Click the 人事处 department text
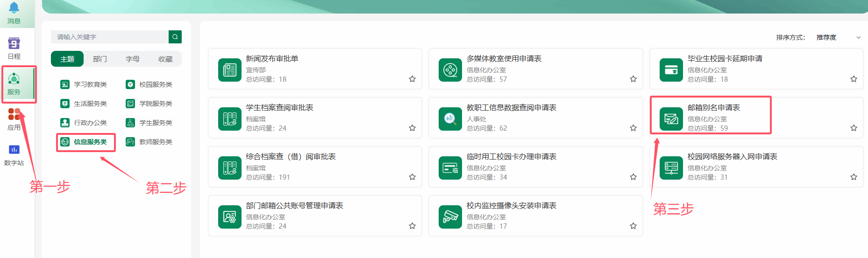868x258 pixels. pyautogui.click(x=477, y=119)
